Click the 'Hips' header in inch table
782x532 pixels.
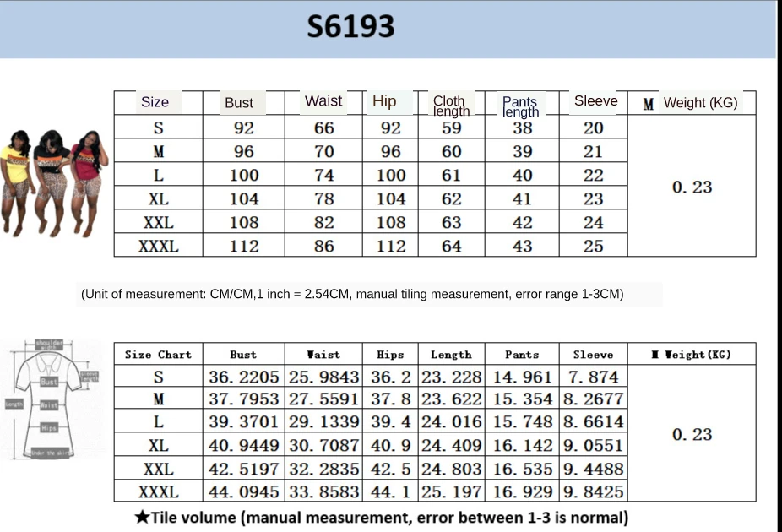[390, 355]
